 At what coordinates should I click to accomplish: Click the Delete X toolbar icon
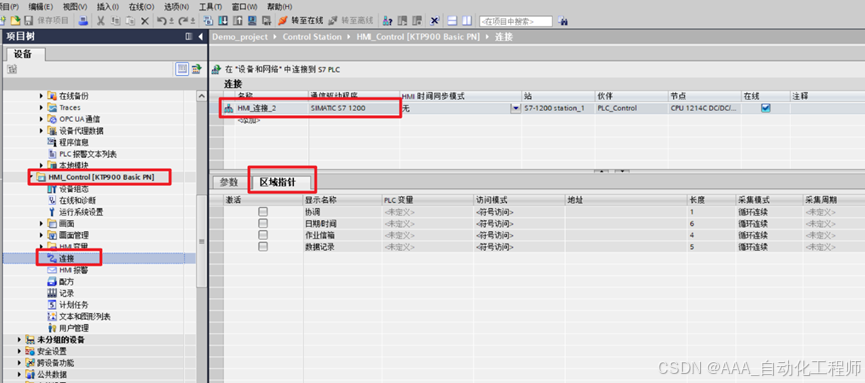tap(145, 21)
